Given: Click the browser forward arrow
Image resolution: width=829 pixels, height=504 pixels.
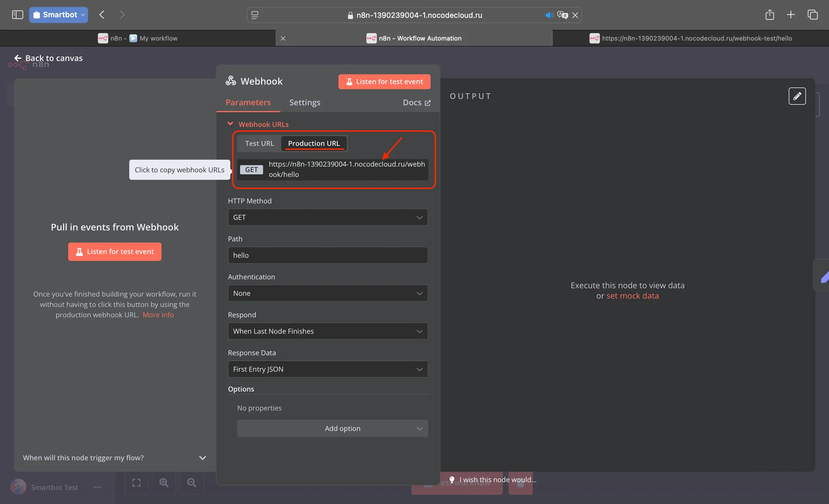Looking at the screenshot, I should point(122,15).
